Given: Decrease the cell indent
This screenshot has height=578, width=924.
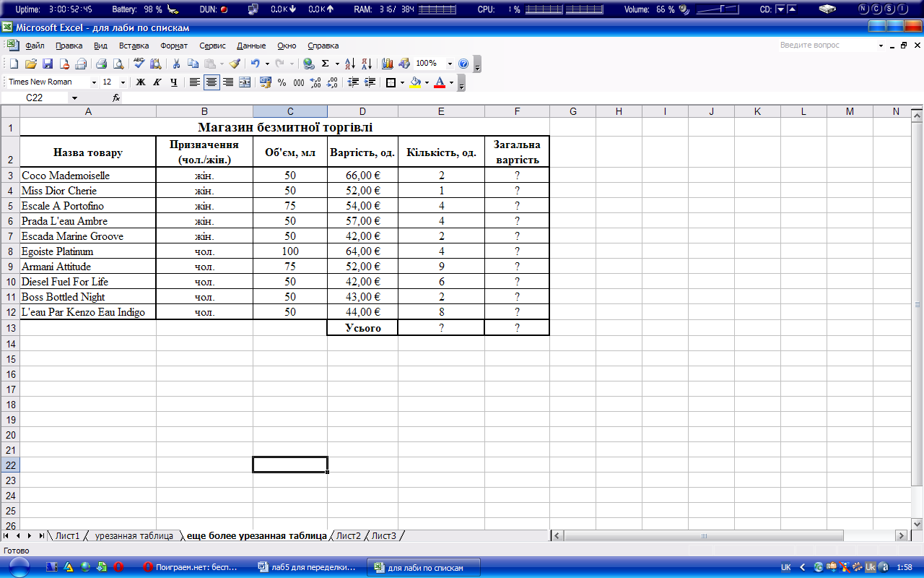Looking at the screenshot, I should tap(354, 82).
